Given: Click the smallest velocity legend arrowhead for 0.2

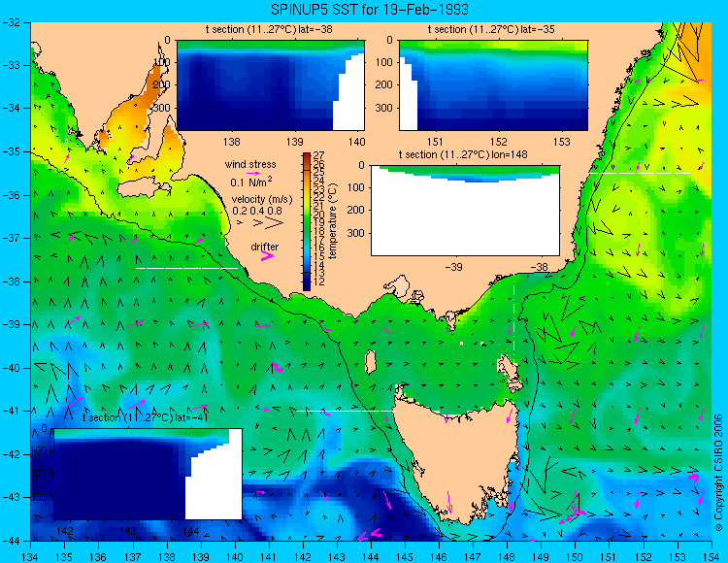Looking at the screenshot, I should point(240,223).
